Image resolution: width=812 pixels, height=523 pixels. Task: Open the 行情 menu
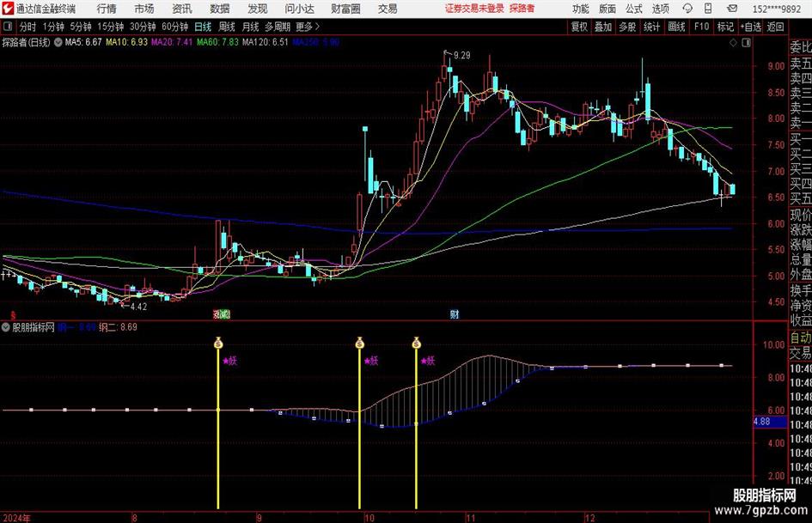tap(107, 9)
